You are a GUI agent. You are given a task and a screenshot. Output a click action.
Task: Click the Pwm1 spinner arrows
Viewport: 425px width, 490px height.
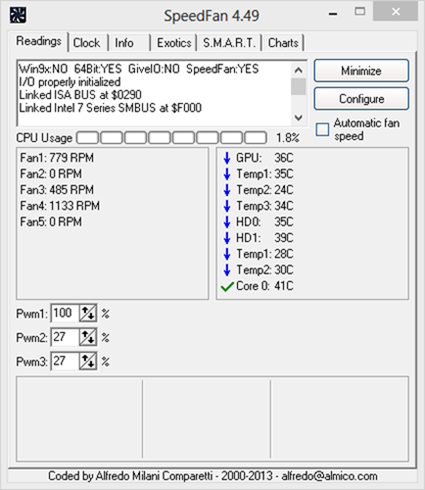coord(88,313)
